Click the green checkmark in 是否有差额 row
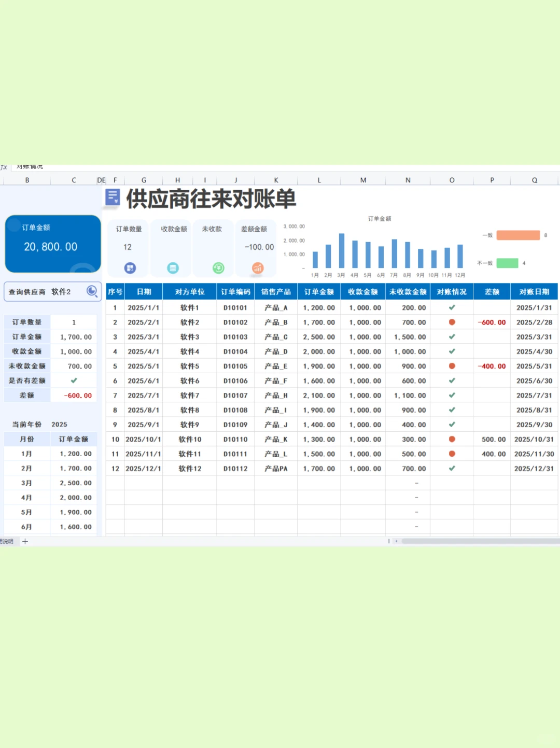Viewport: 560px width, 748px height. pyautogui.click(x=74, y=380)
